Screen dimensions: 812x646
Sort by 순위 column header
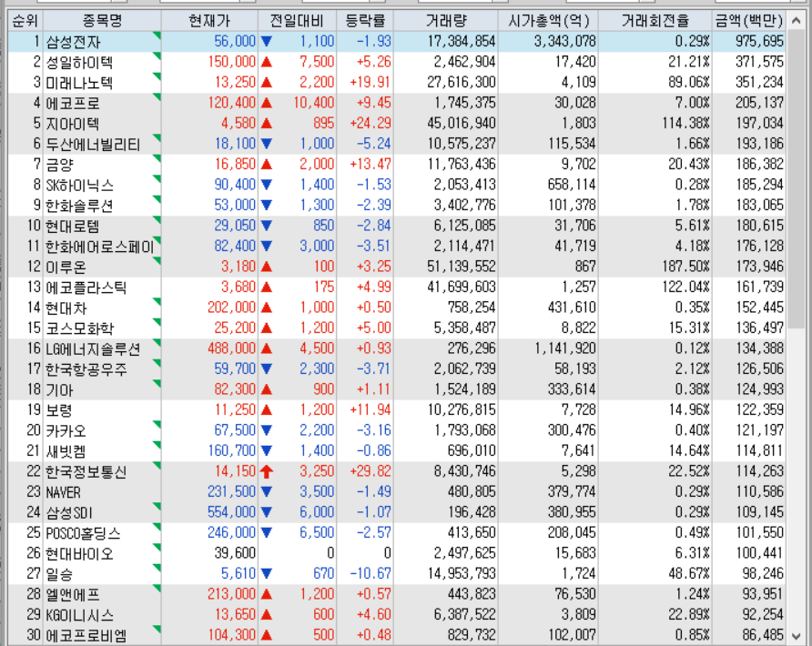[25, 21]
